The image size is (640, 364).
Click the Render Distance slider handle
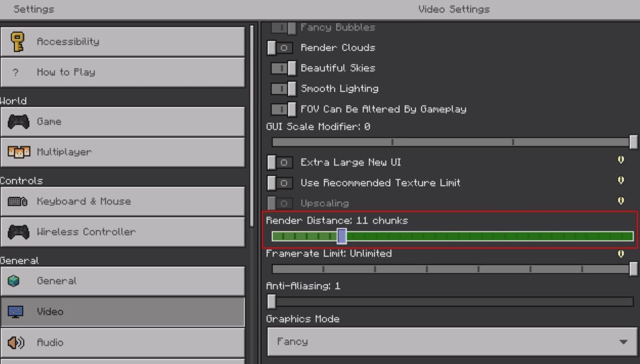coord(342,236)
